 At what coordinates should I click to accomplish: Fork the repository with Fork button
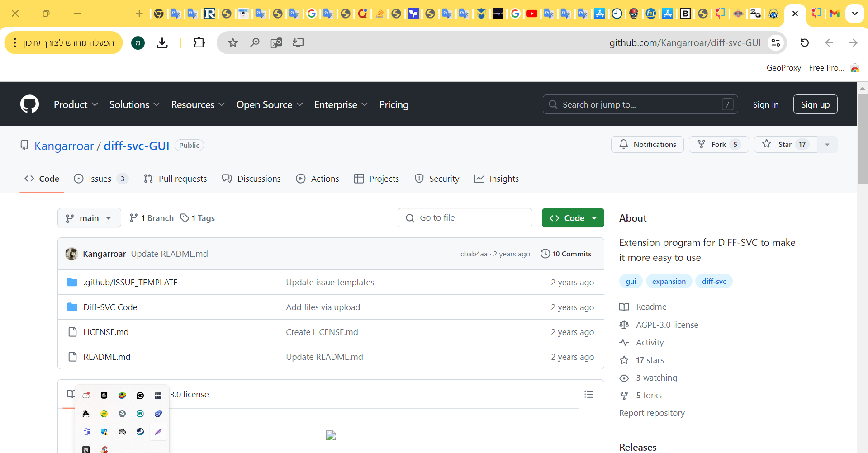pos(719,145)
